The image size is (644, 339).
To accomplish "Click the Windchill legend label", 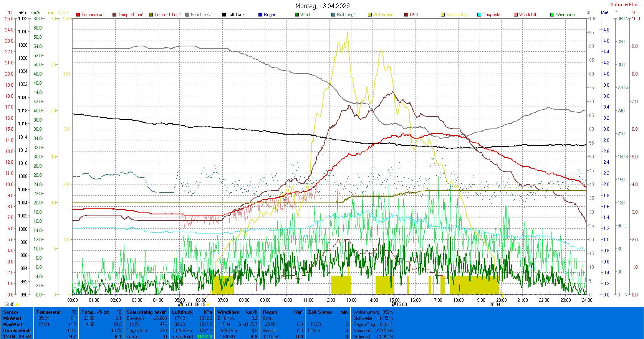I will [x=527, y=15].
